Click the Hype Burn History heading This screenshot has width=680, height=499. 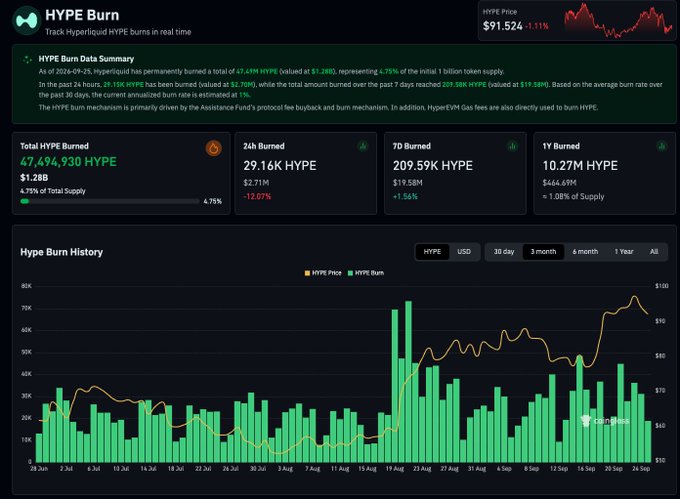62,252
